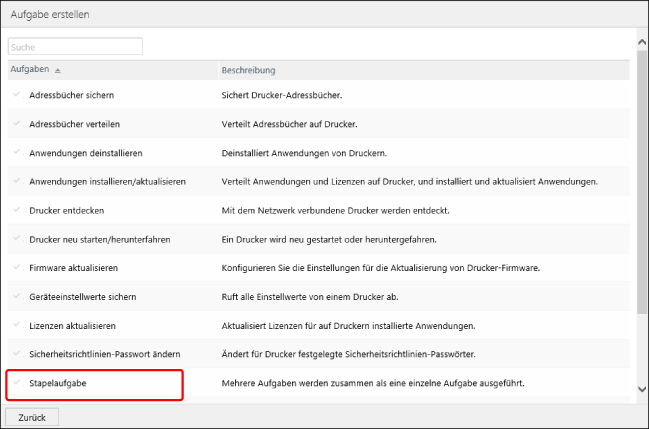Click the checkmark icon next to Anwendungen deinstallieren
The height and width of the screenshot is (429, 649).
[16, 153]
